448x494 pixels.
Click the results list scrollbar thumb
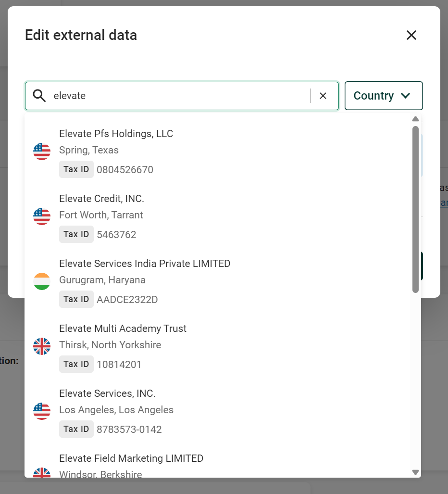pos(415,209)
